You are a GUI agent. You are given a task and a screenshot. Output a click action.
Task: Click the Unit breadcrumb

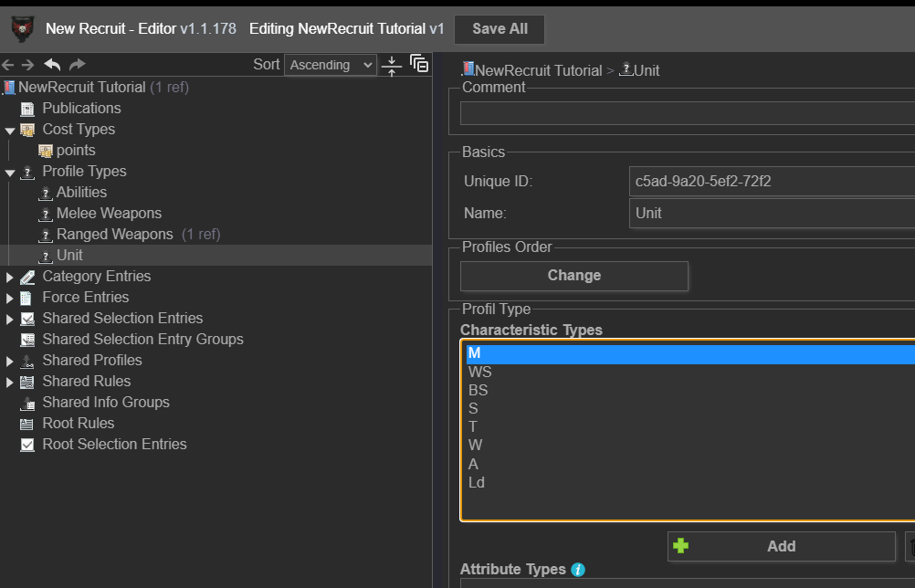coord(647,70)
